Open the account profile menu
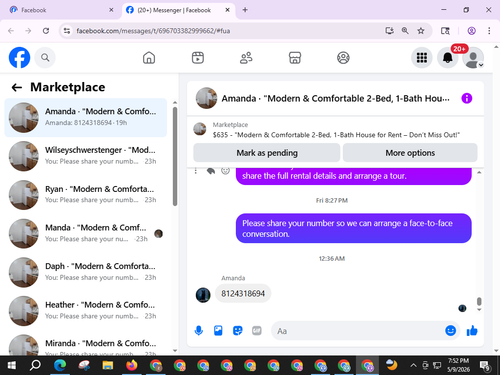Screen dimensions: 500x375 [x=473, y=58]
